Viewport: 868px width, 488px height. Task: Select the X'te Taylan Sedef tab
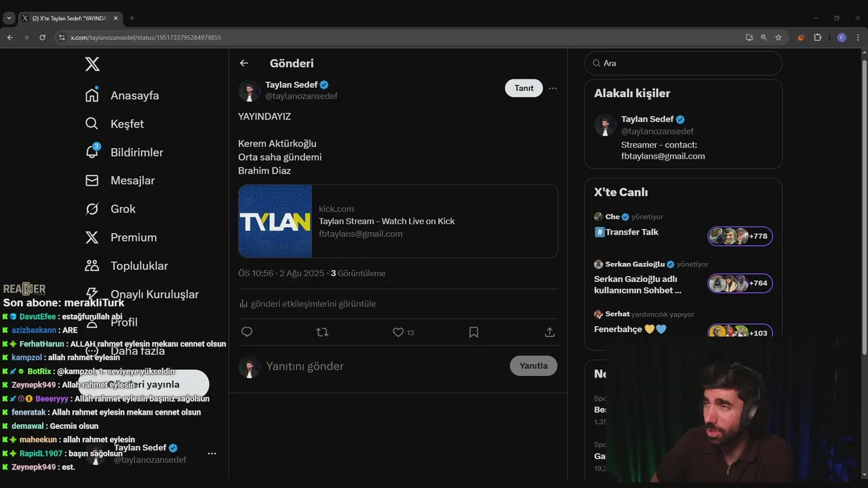(x=69, y=18)
